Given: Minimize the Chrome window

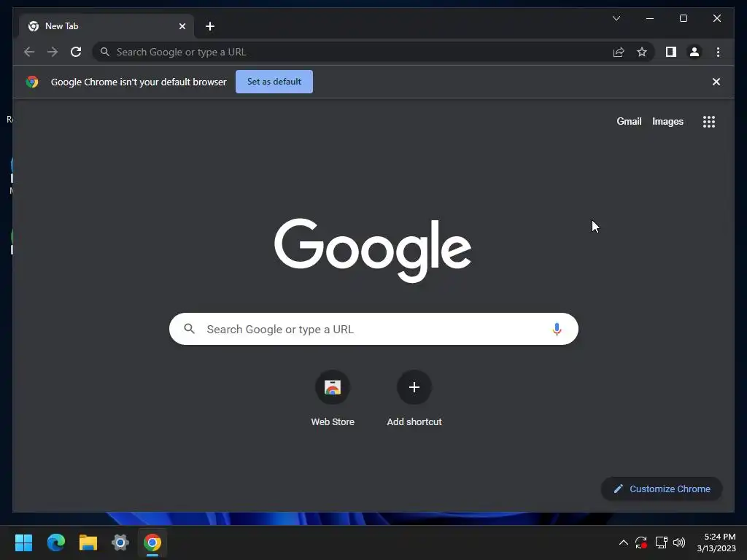Looking at the screenshot, I should [x=650, y=18].
